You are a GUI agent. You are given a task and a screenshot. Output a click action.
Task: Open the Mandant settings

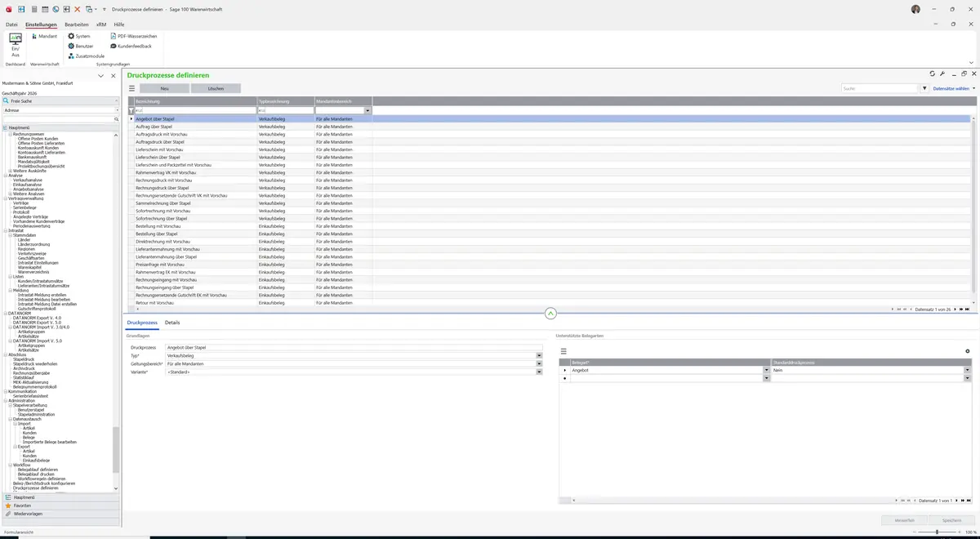coord(44,36)
